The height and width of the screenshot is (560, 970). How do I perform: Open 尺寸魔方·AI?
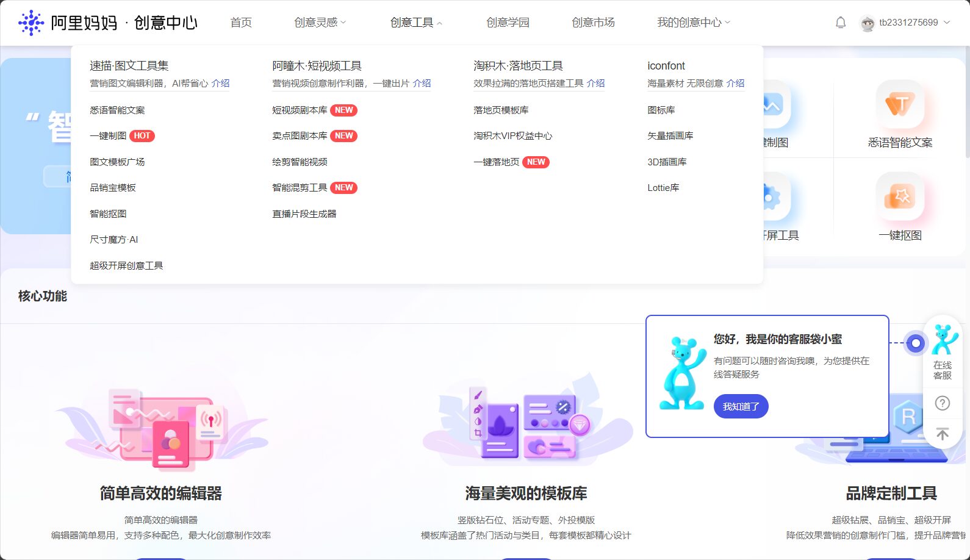[114, 240]
